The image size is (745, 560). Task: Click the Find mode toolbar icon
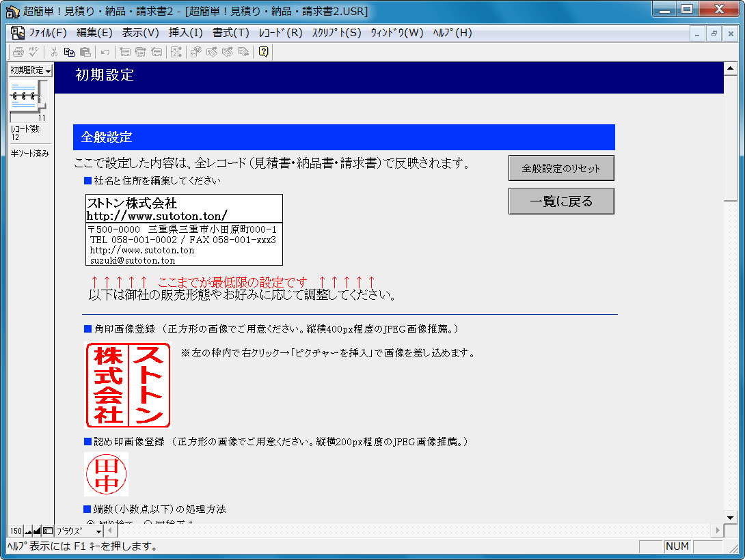(195, 52)
